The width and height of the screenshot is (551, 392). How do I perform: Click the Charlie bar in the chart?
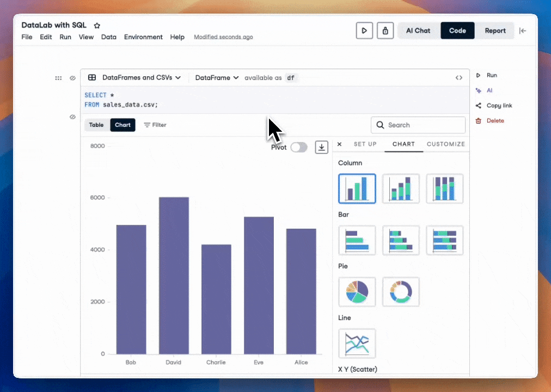click(216, 299)
